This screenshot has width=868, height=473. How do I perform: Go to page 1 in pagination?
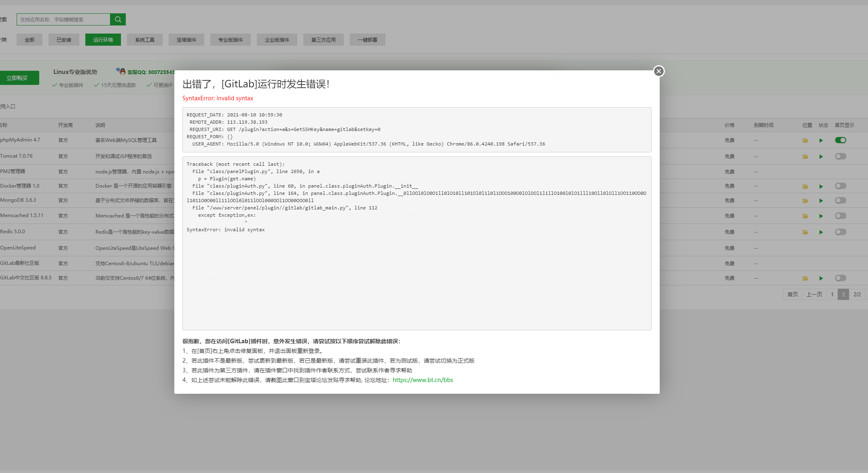click(x=832, y=294)
